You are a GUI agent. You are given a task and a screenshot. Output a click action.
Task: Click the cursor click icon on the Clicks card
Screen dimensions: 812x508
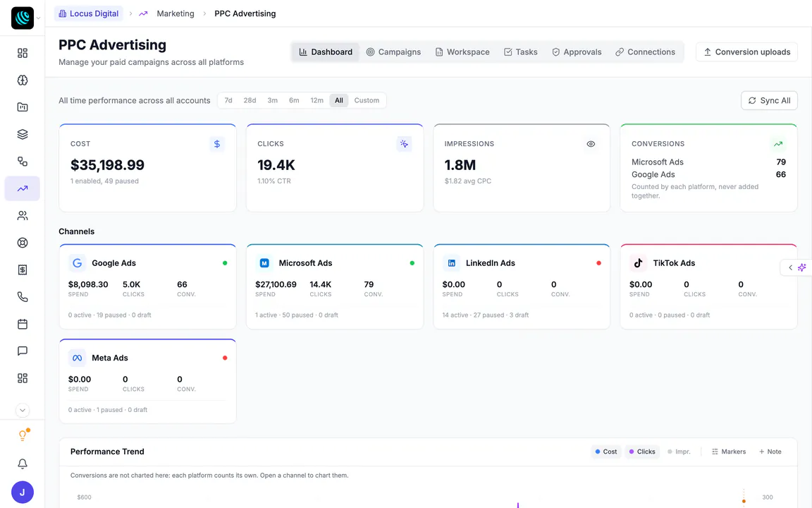(x=404, y=144)
